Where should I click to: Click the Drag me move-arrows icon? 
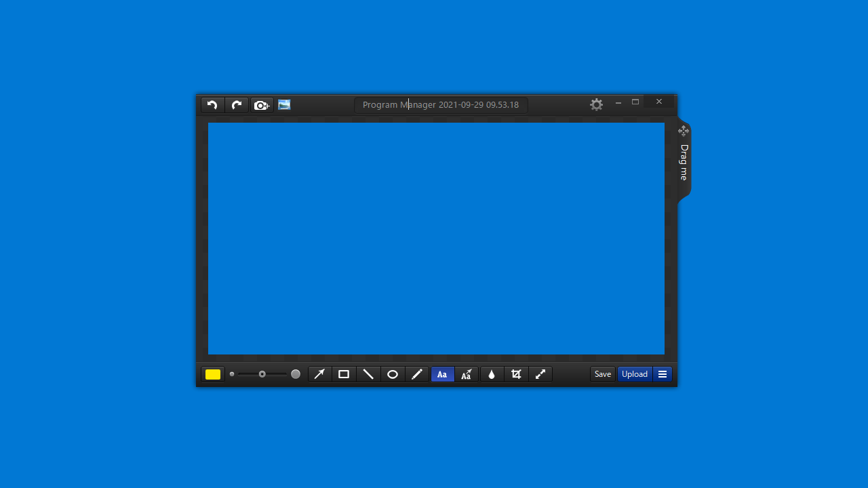coord(684,131)
